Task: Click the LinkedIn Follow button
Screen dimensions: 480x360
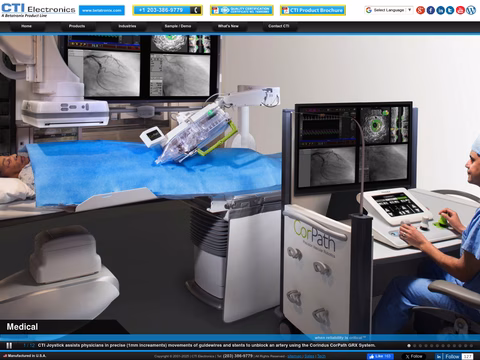Action: coord(448,356)
